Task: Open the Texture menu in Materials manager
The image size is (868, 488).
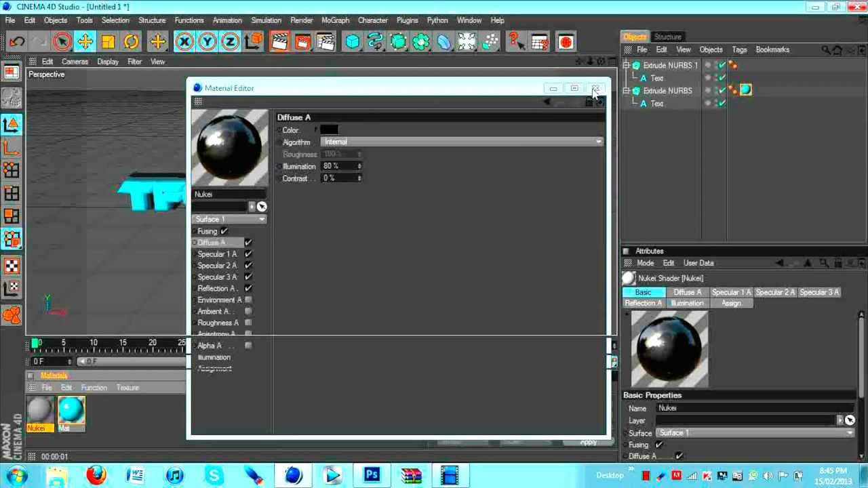Action: [x=127, y=388]
